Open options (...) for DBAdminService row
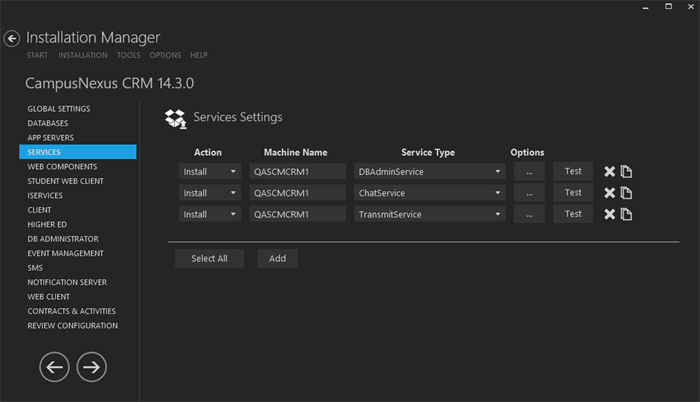 (529, 172)
